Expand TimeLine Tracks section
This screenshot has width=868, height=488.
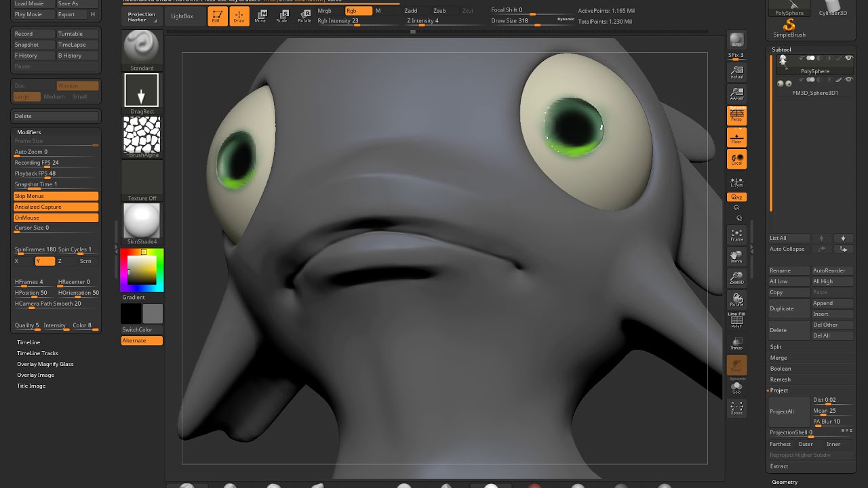coord(37,353)
